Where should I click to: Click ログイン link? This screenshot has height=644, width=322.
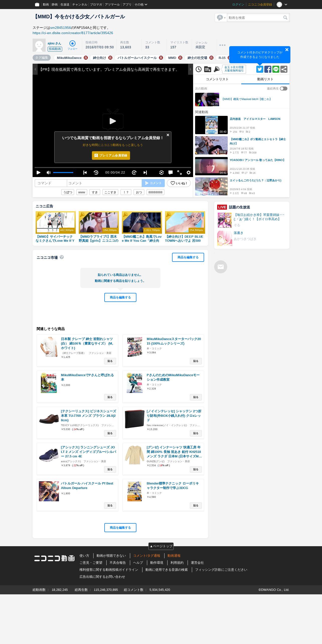(238, 5)
